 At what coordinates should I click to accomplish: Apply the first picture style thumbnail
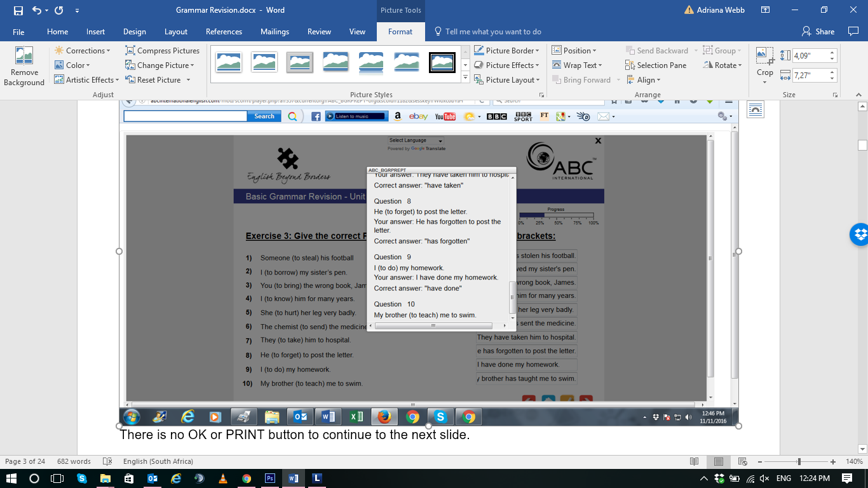point(229,62)
